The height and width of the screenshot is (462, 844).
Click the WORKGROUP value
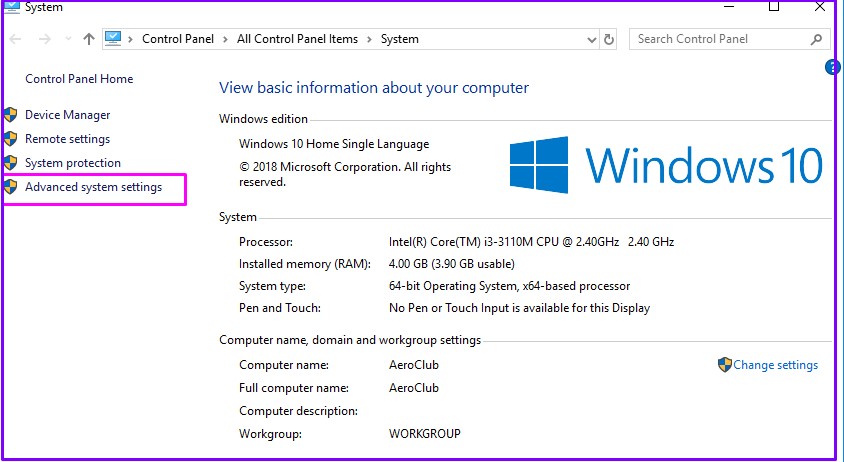pyautogui.click(x=425, y=434)
